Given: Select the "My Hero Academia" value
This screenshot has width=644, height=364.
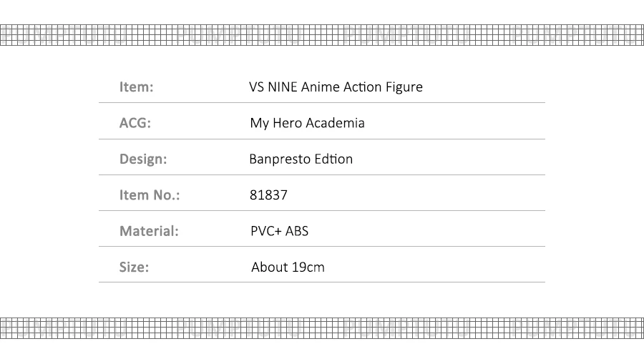Looking at the screenshot, I should point(307,123).
